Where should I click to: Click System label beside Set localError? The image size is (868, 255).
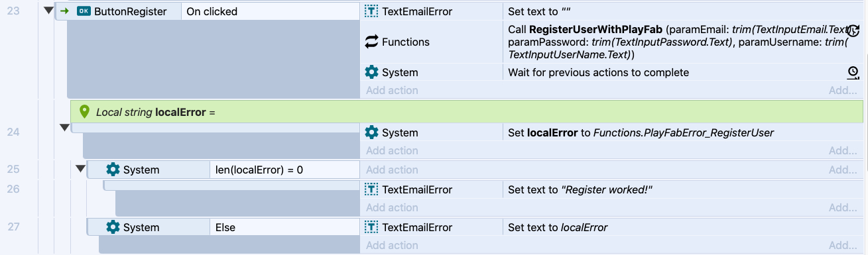[x=401, y=132]
